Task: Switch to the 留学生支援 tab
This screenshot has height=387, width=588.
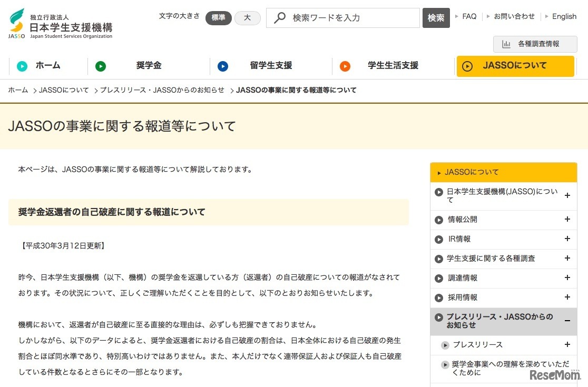Action: pos(271,66)
